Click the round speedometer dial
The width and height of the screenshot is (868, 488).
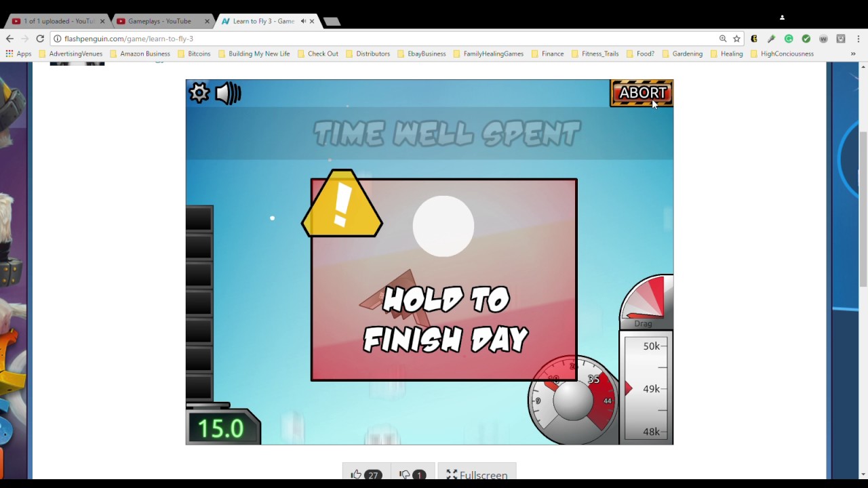573,401
